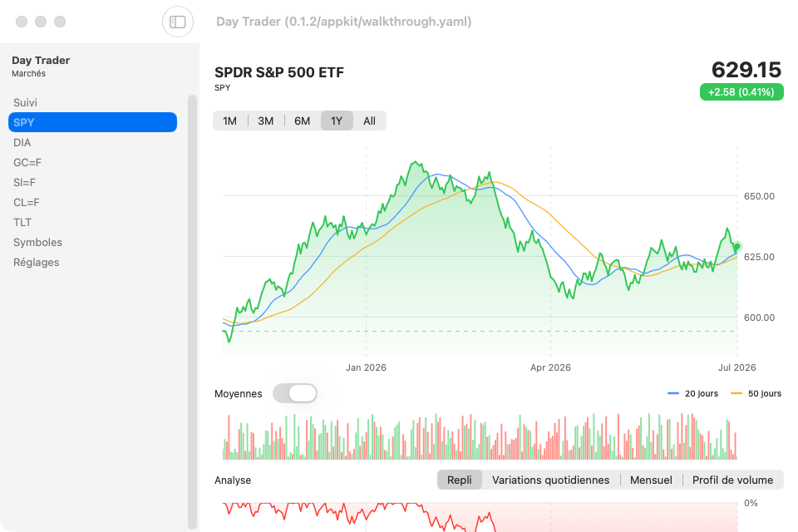Select GC=F in the sidebar
Image resolution: width=798 pixels, height=532 pixels.
coord(92,162)
